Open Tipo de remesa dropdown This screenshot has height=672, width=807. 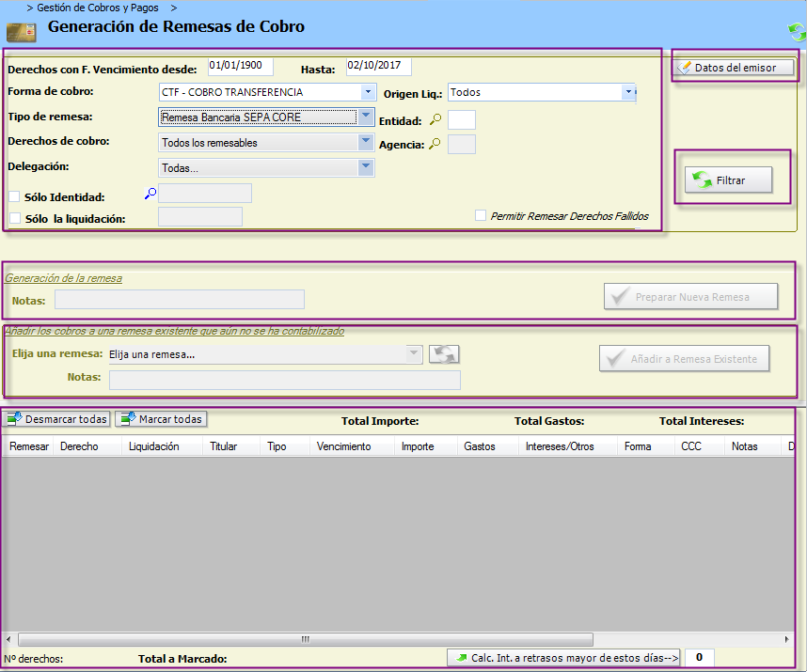[x=366, y=117]
